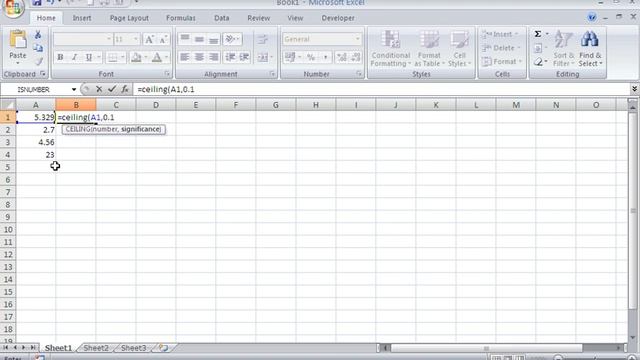The height and width of the screenshot is (360, 640).
Task: Click Accounting Number Format icon
Action: tap(290, 57)
